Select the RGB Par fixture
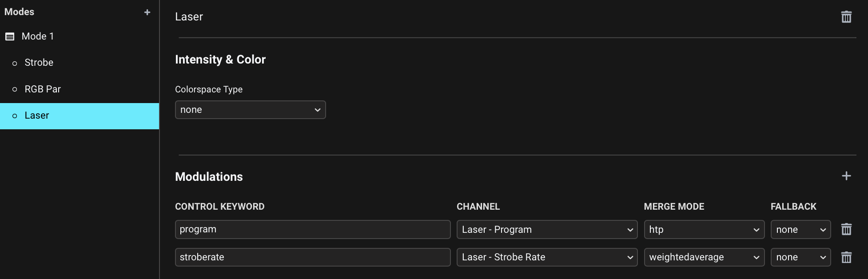 pyautogui.click(x=43, y=89)
